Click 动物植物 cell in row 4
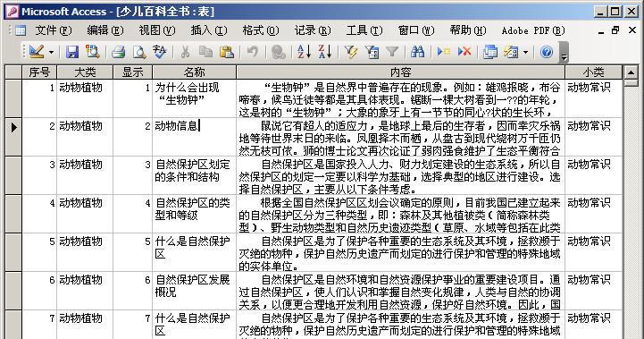Image resolution: width=644 pixels, height=339 pixels. click(x=85, y=214)
